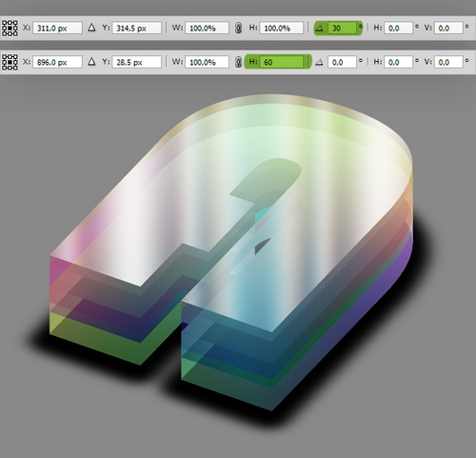476x458 pixels.
Task: Click rotation field showing 0,0 in second bar
Action: click(x=342, y=62)
